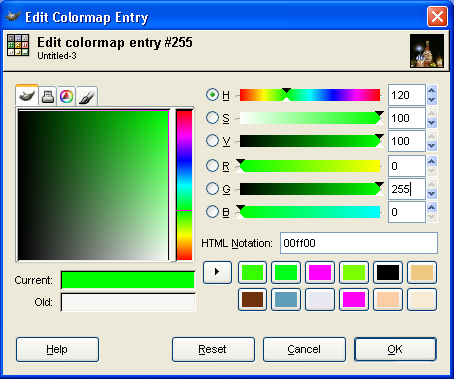The height and width of the screenshot is (379, 454).
Task: Pick the tan history swatch in top row
Action: tap(422, 272)
